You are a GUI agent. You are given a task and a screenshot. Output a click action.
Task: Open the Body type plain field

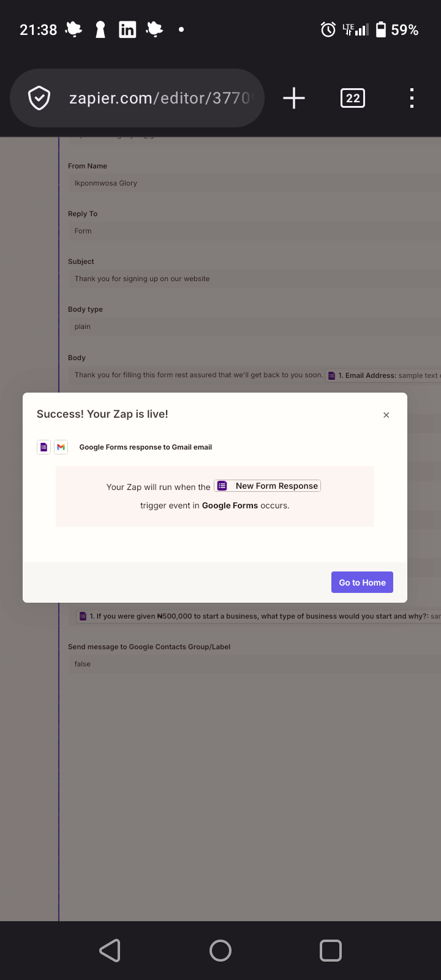(254, 326)
